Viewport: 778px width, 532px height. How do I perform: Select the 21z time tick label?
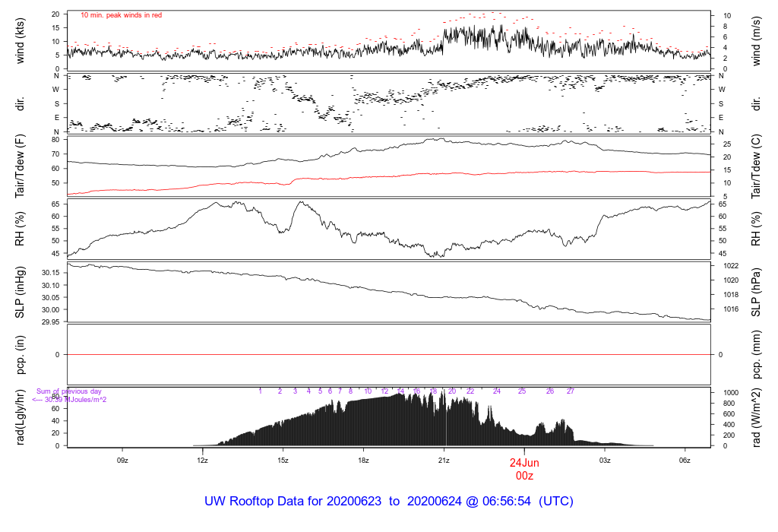pos(444,461)
